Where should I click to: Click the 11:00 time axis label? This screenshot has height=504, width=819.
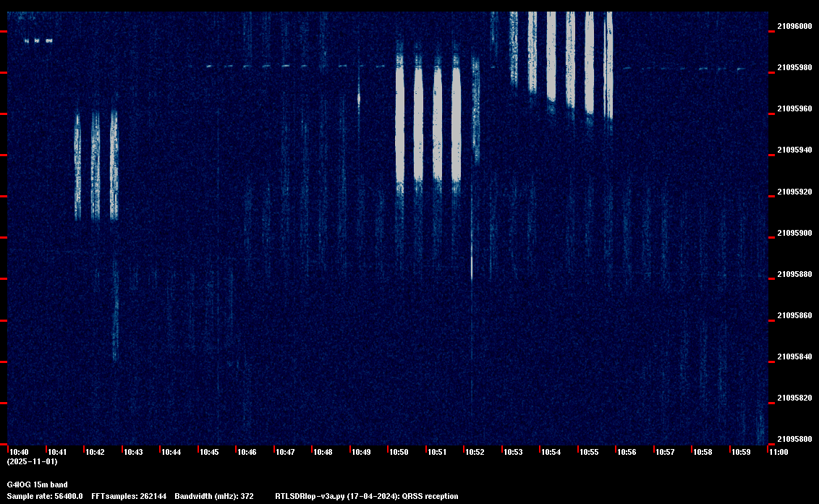(x=778, y=452)
